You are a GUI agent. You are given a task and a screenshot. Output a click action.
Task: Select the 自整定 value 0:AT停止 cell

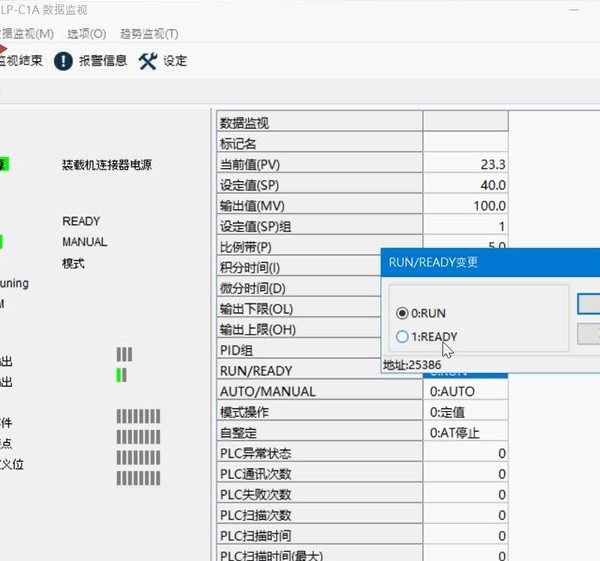[x=466, y=433]
